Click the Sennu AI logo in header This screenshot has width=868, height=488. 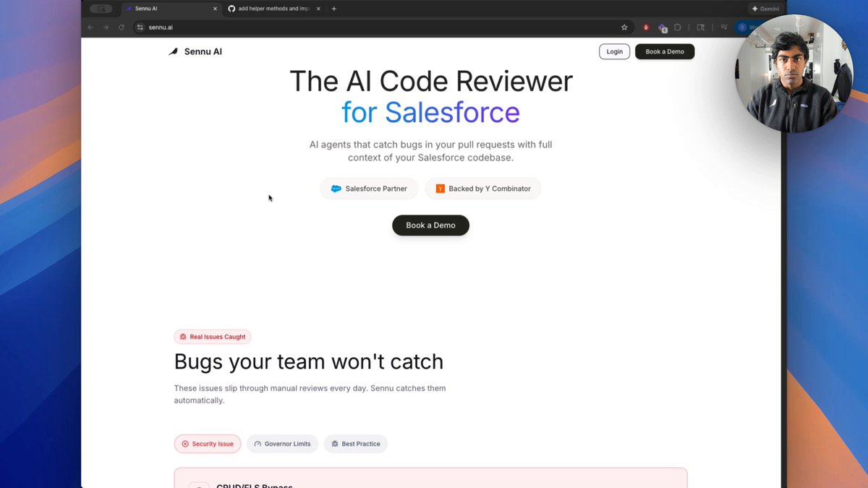point(195,52)
